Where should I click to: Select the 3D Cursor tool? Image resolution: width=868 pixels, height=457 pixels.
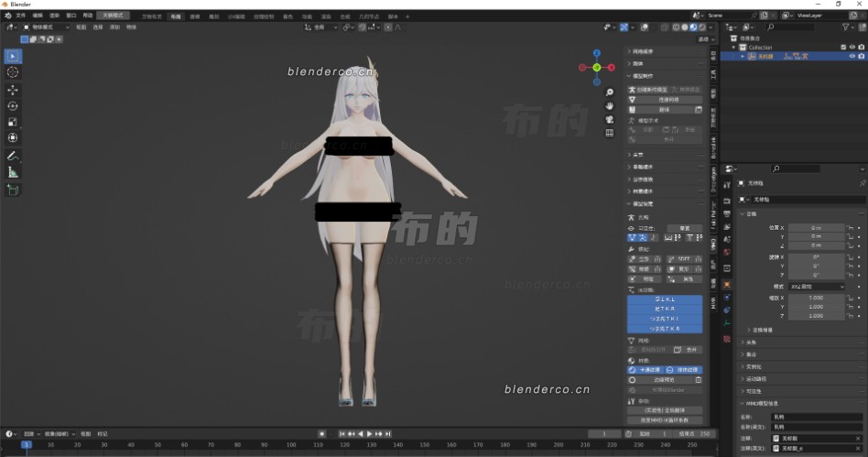point(13,72)
